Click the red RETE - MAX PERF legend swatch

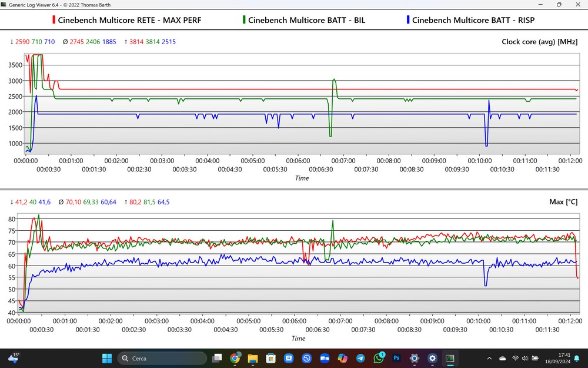[55, 20]
